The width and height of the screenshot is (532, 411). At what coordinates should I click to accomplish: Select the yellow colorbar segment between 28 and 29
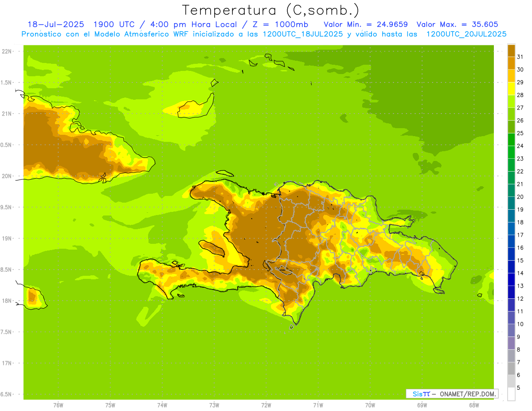click(x=511, y=89)
